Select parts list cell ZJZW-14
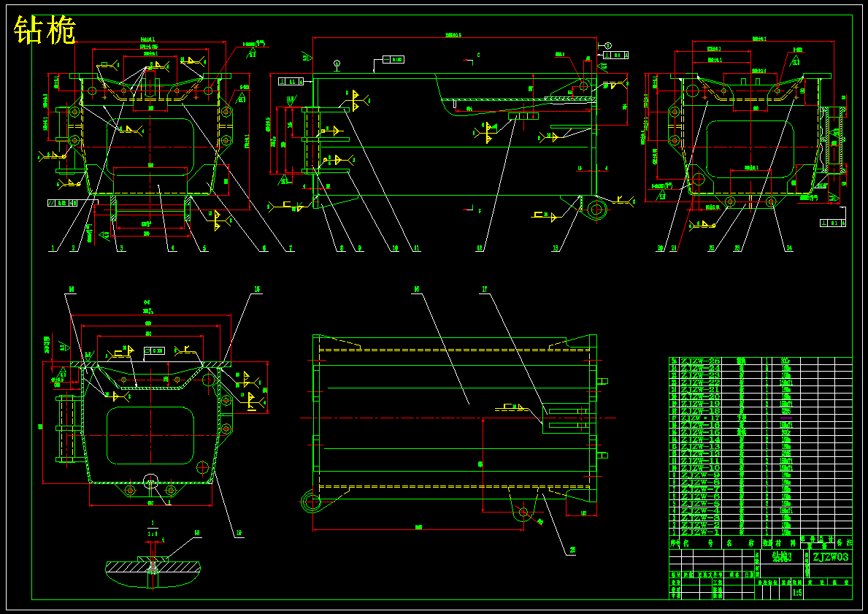Viewport: 868px width, 614px height. (x=701, y=440)
